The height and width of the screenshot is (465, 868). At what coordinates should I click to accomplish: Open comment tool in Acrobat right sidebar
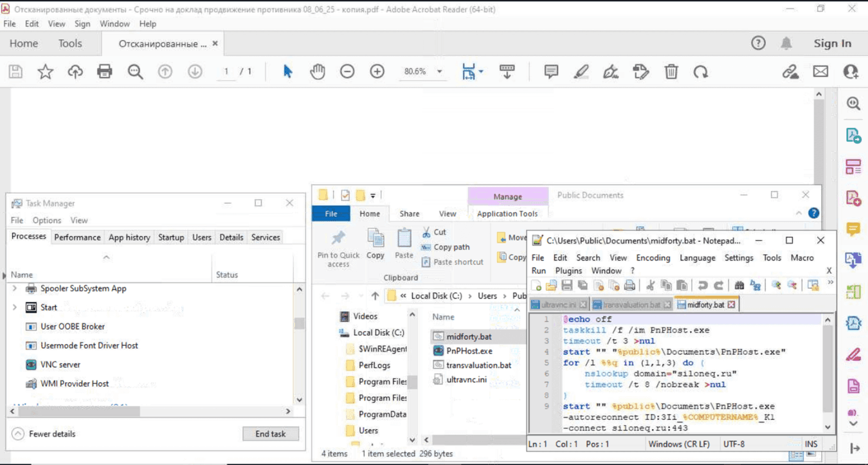(853, 229)
